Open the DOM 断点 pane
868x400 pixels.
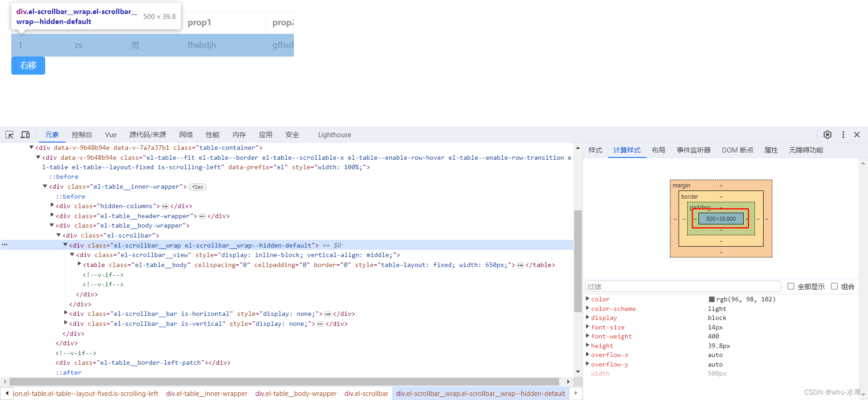tap(737, 150)
